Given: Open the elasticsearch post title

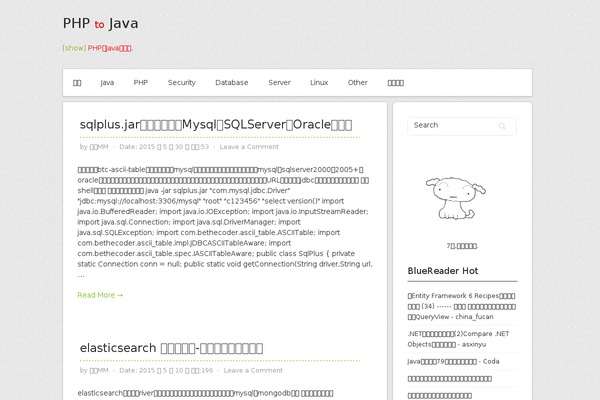Looking at the screenshot, I should (x=171, y=348).
